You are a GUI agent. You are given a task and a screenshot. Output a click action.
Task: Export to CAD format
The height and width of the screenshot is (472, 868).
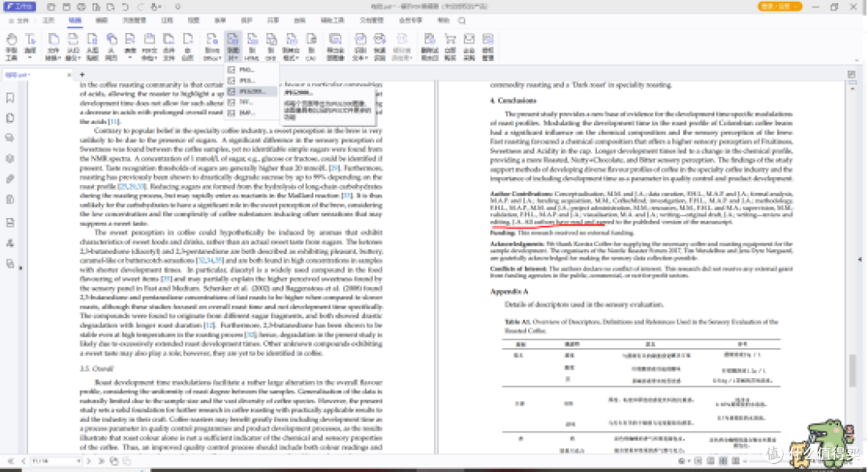tap(311, 46)
